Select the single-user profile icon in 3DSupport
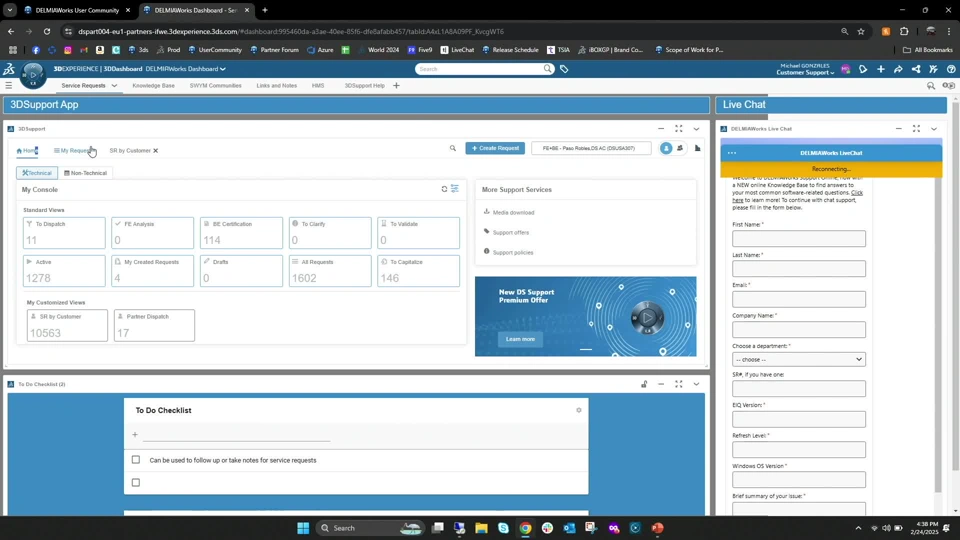The height and width of the screenshot is (540, 960). 666,148
